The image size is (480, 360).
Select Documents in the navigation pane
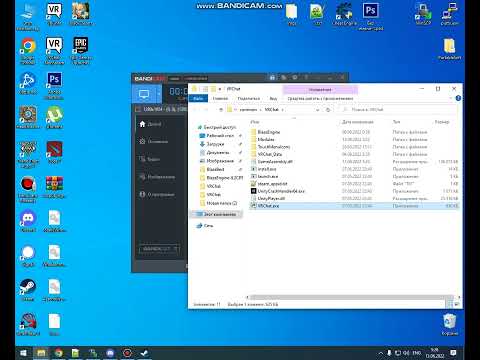click(214, 152)
